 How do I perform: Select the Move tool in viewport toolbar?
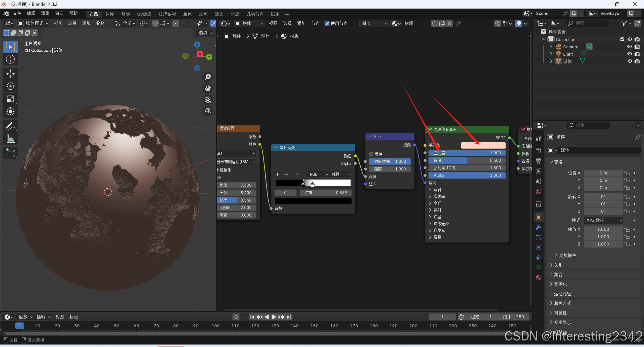pos(10,74)
